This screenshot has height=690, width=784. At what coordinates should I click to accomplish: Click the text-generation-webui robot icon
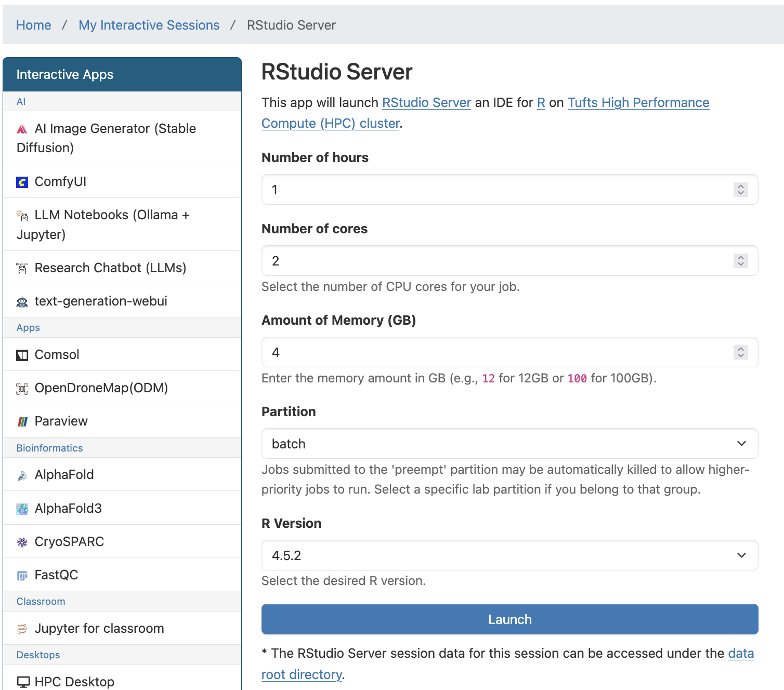click(22, 301)
